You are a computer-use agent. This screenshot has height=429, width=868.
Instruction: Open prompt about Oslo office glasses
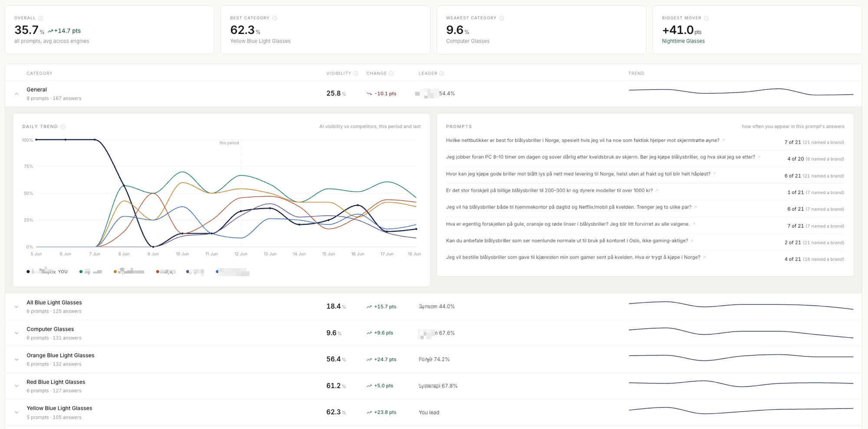(x=567, y=241)
